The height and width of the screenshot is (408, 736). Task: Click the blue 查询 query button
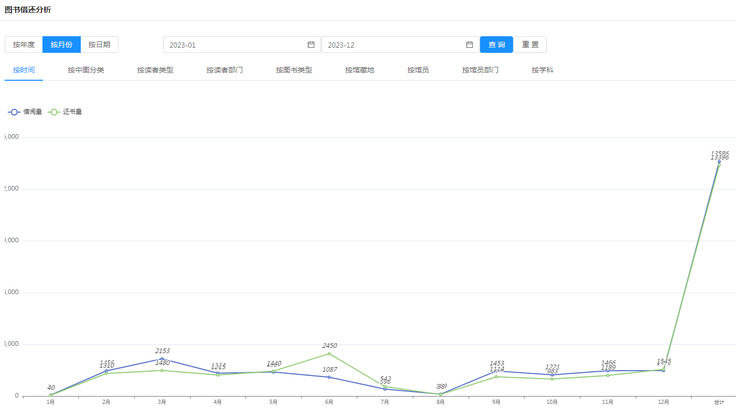point(496,45)
